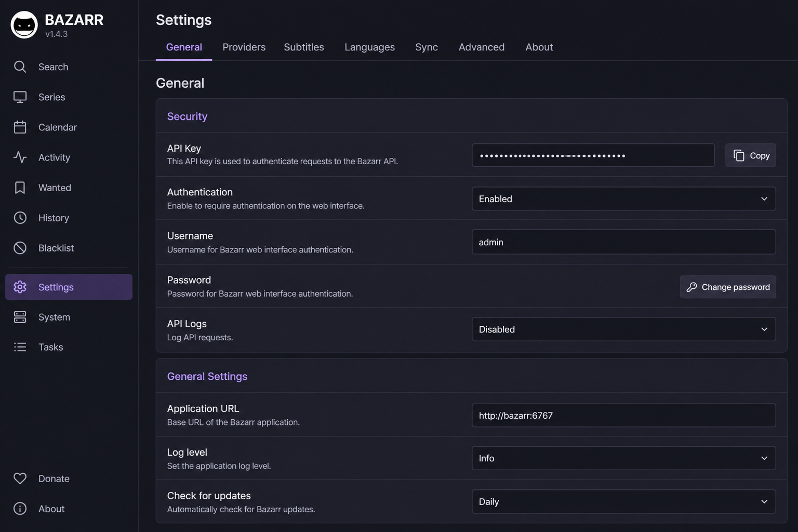Switch to the Advanced tab
The width and height of the screenshot is (798, 532).
point(482,47)
